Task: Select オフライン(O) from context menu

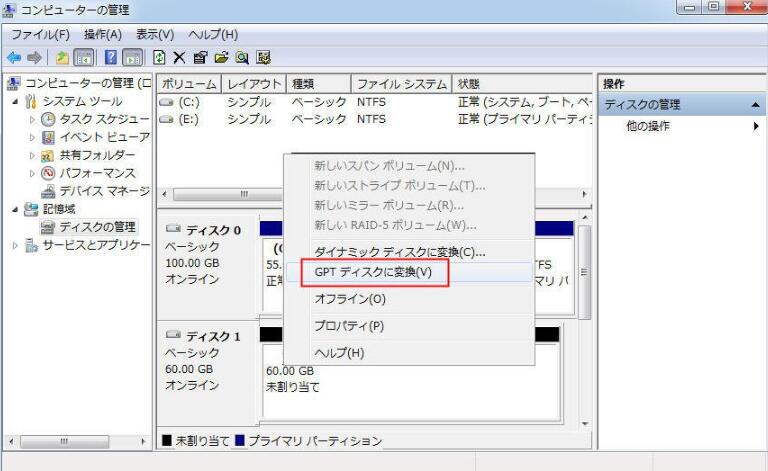Action: (x=350, y=299)
